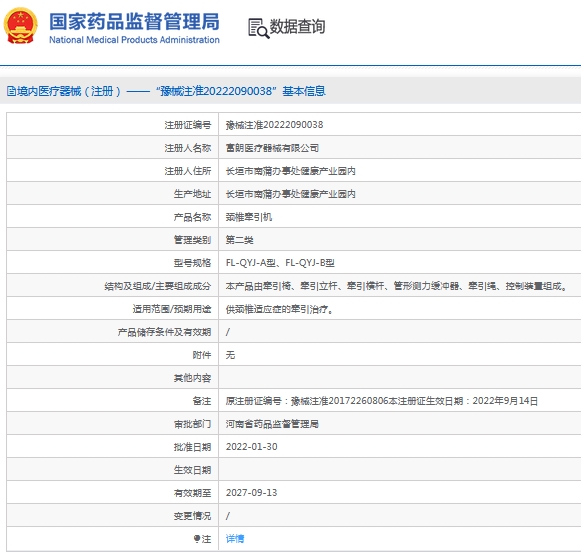581x558 pixels.
Task: Click the 审批部门 label
Action: pyautogui.click(x=193, y=424)
